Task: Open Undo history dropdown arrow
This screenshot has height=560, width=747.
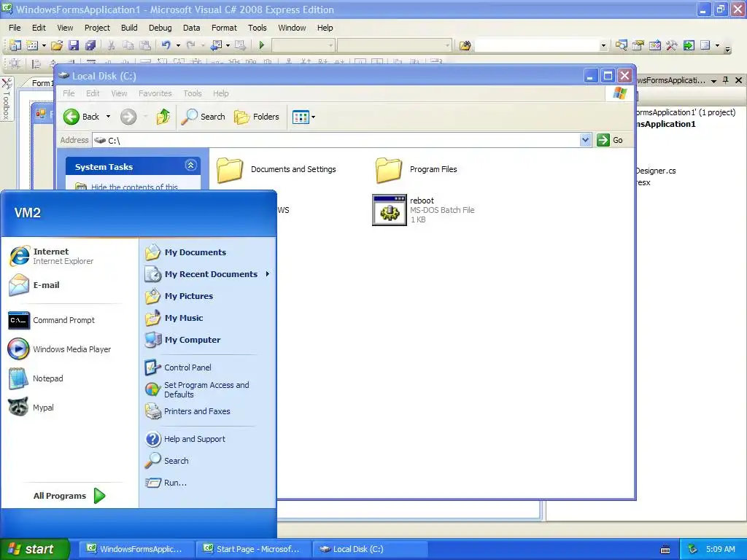Action: [178, 45]
